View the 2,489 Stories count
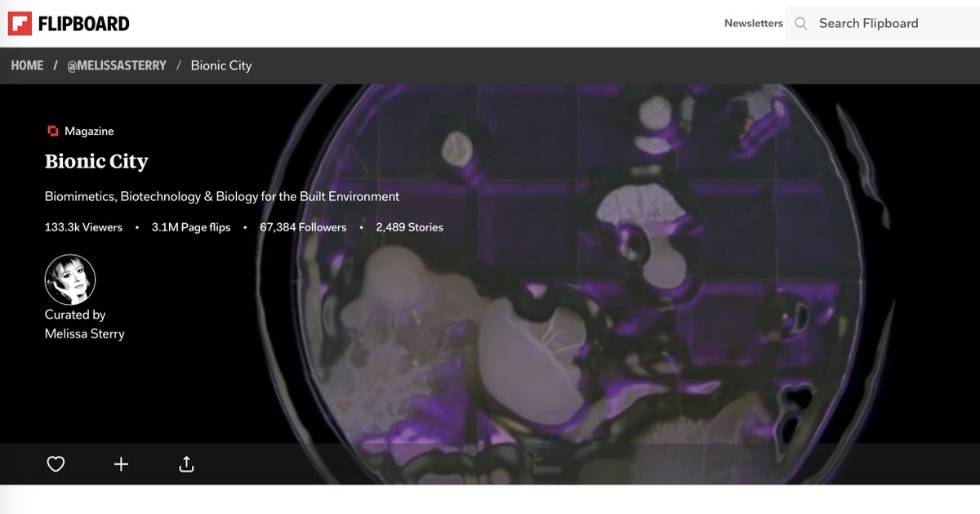The height and width of the screenshot is (514, 980). [409, 227]
